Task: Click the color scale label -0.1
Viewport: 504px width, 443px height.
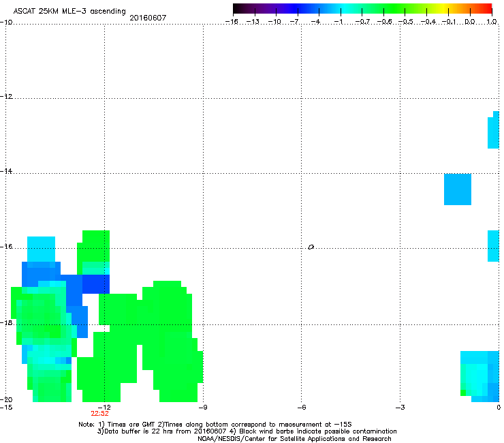Action: (449, 22)
